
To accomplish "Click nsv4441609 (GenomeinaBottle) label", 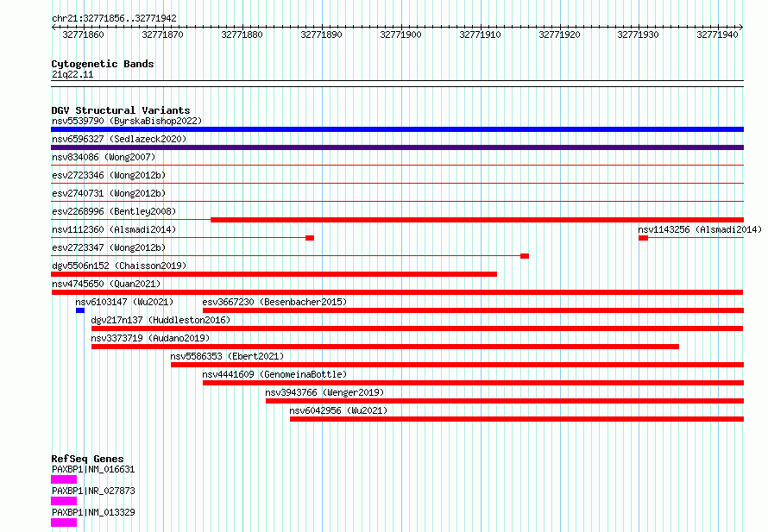I will coord(274,374).
